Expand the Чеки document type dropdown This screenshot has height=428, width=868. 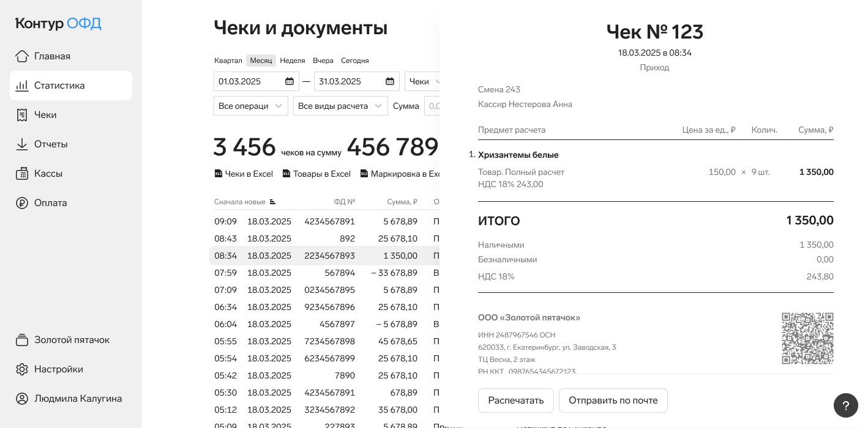point(422,81)
